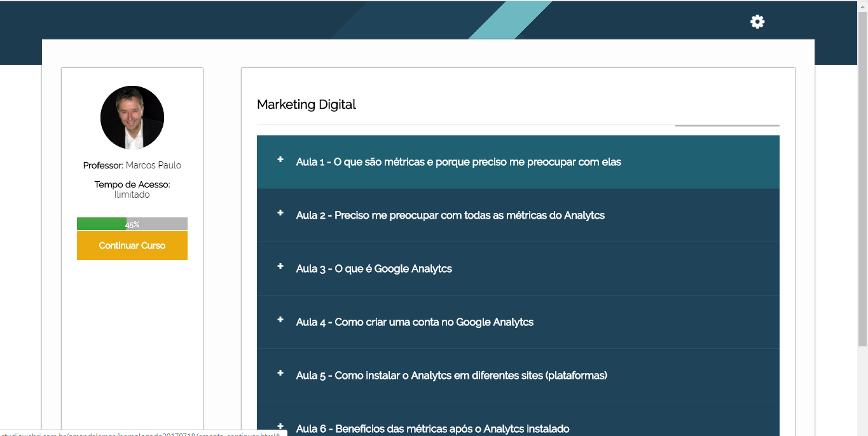868x436 pixels.
Task: Click the plus icon beside Aula 1
Action: (280, 160)
